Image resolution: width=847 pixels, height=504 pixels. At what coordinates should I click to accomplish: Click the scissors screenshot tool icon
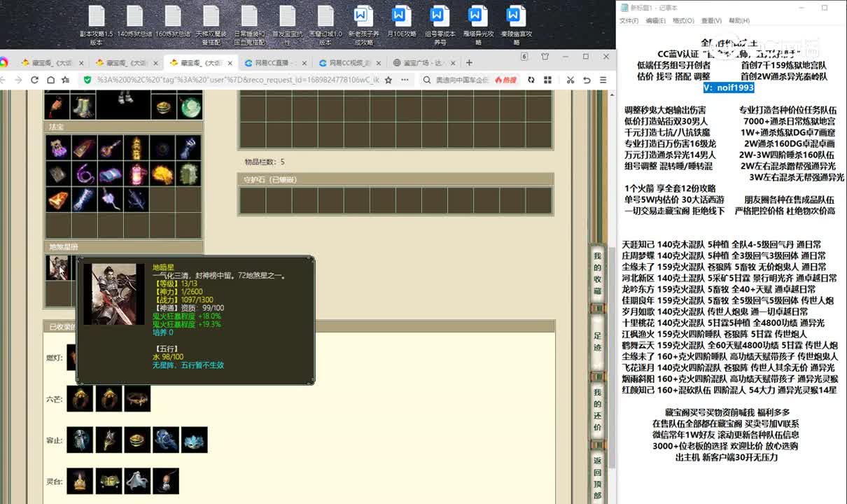pos(570,80)
